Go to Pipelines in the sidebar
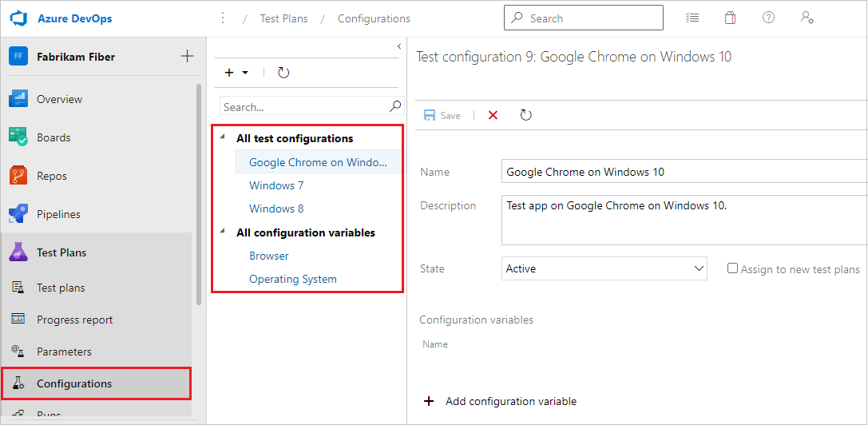Image resolution: width=868 pixels, height=425 pixels. click(x=59, y=214)
